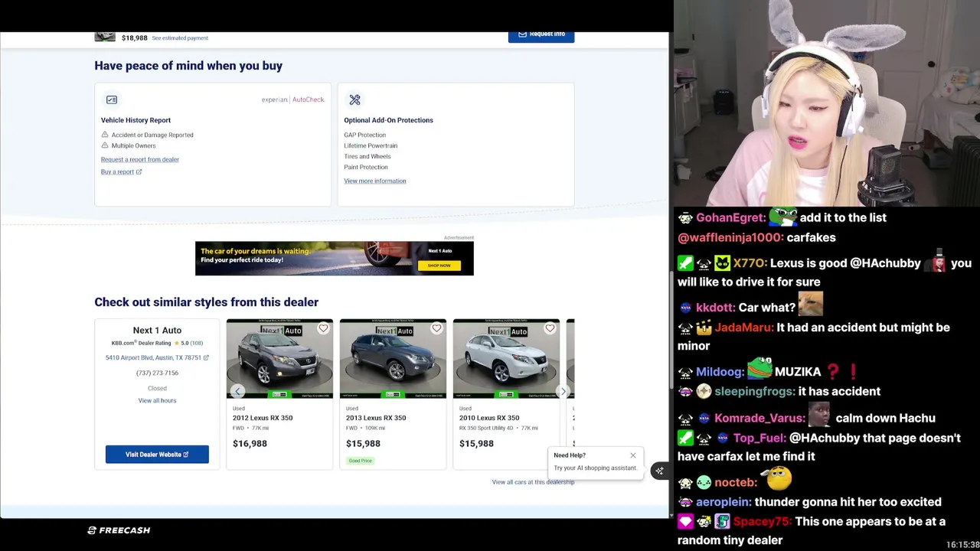Click the $15,988 price of the 2010 Lexus
980x551 pixels.
(x=476, y=443)
